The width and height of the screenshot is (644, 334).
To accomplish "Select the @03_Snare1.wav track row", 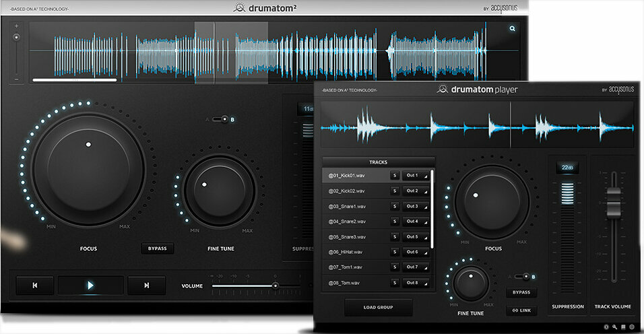I will tap(376, 206).
